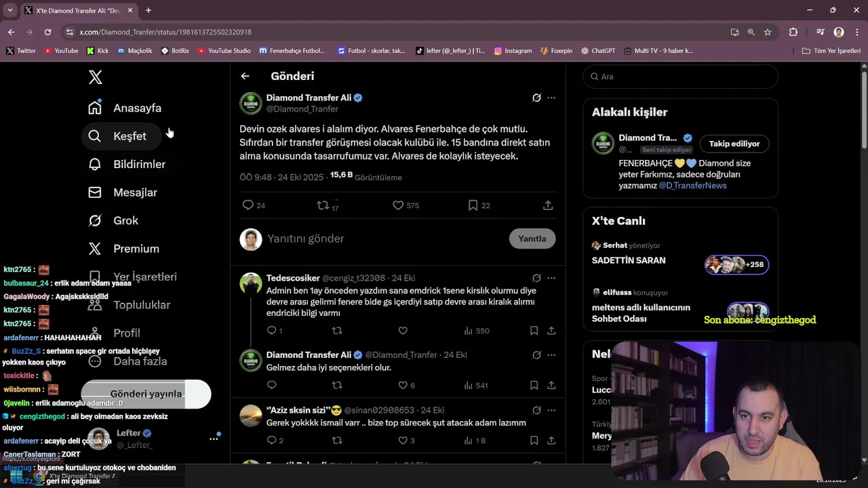Open Grok on "Aziz sksin sizi" comment

click(536, 410)
